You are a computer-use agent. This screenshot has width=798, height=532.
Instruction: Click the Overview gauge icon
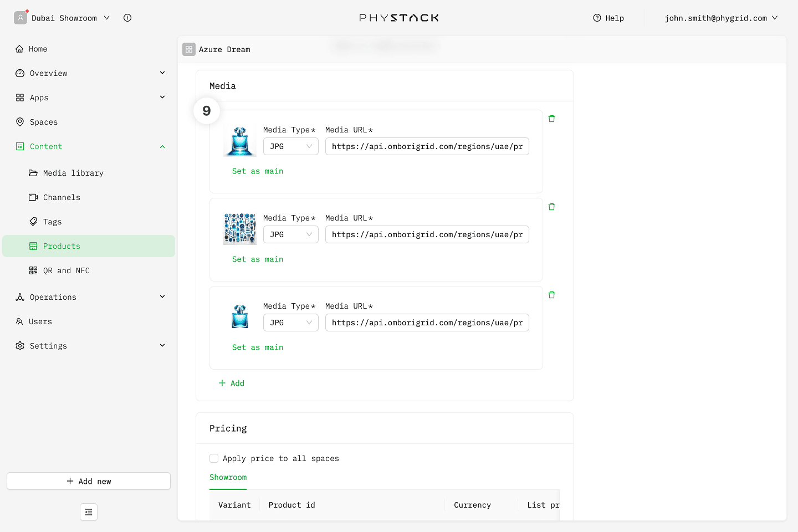[x=20, y=73]
